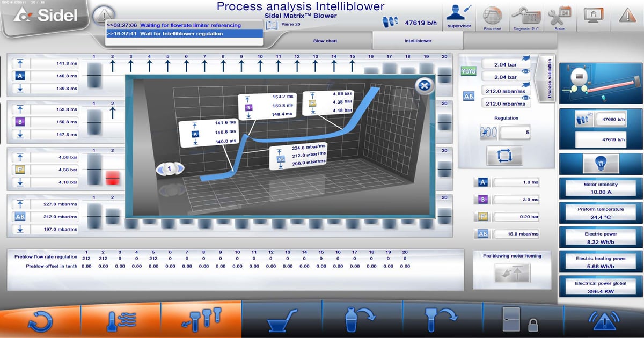Click the Pre-blowing motor homing button

tap(513, 273)
